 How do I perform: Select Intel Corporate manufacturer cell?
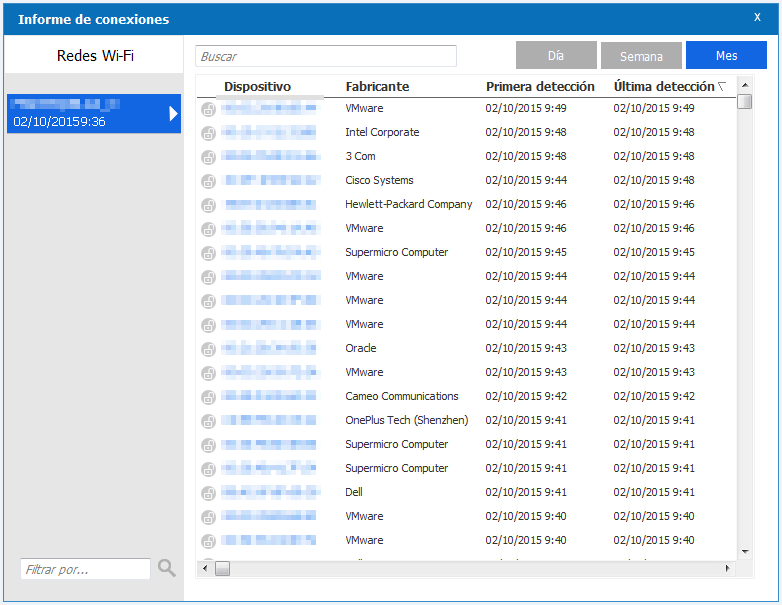pos(382,132)
